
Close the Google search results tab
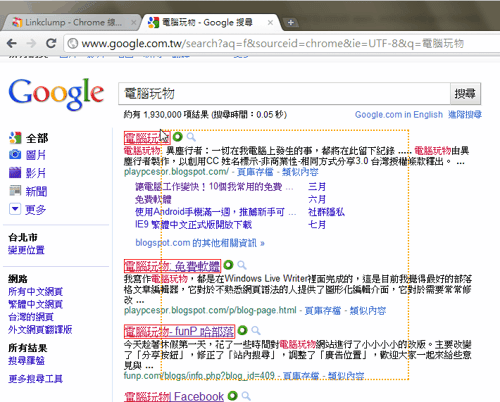click(270, 23)
